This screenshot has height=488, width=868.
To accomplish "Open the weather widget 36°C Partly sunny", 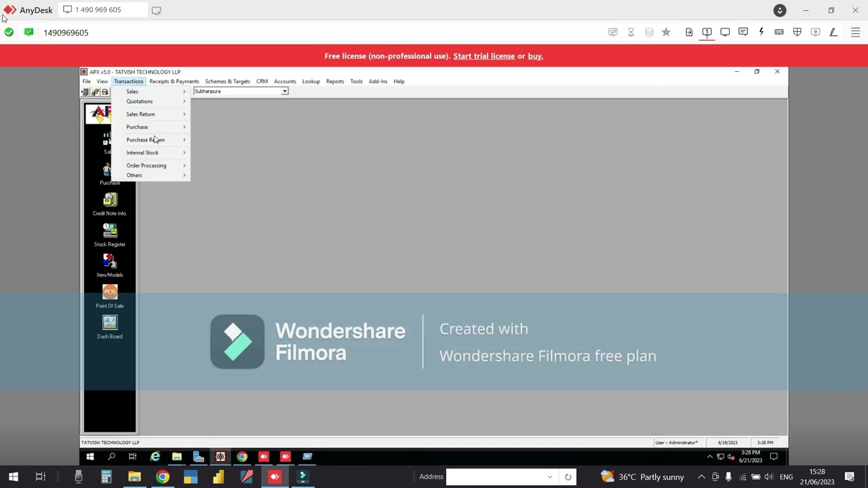I will [642, 476].
